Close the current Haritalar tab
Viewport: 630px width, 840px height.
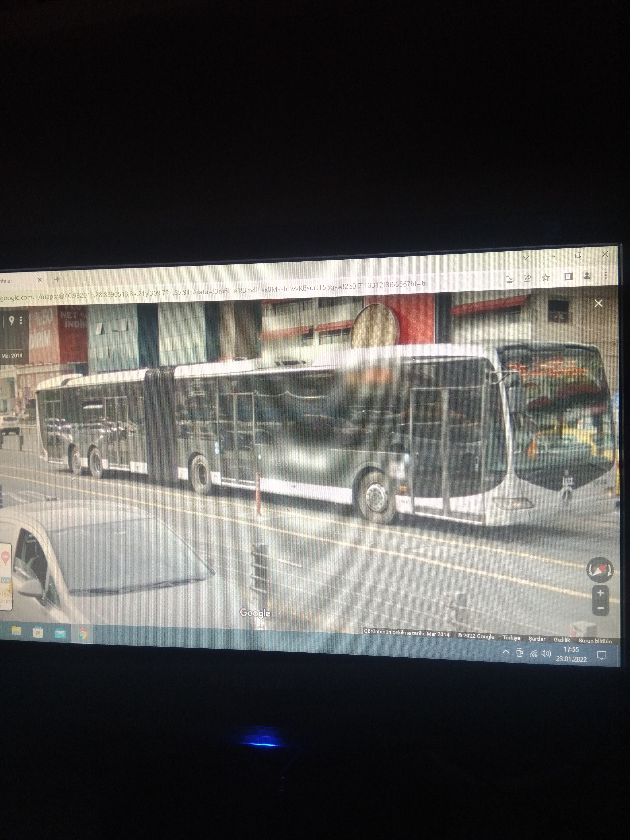click(x=40, y=280)
